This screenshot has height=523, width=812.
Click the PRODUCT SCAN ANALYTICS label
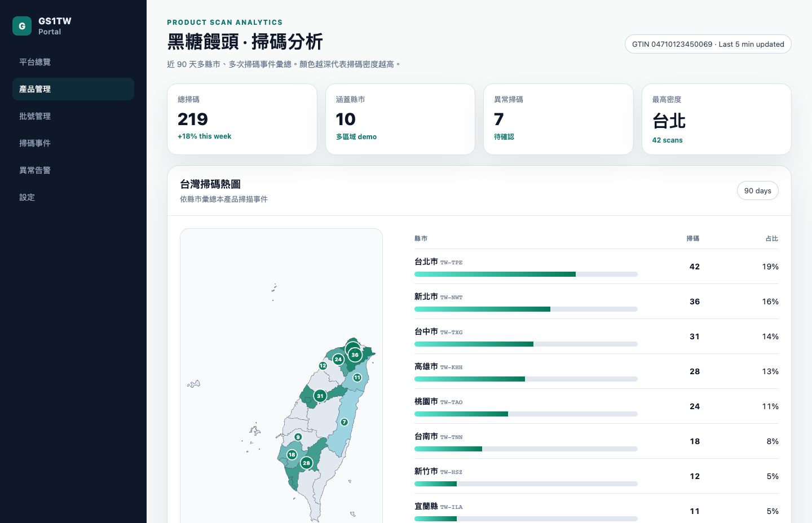coord(225,23)
